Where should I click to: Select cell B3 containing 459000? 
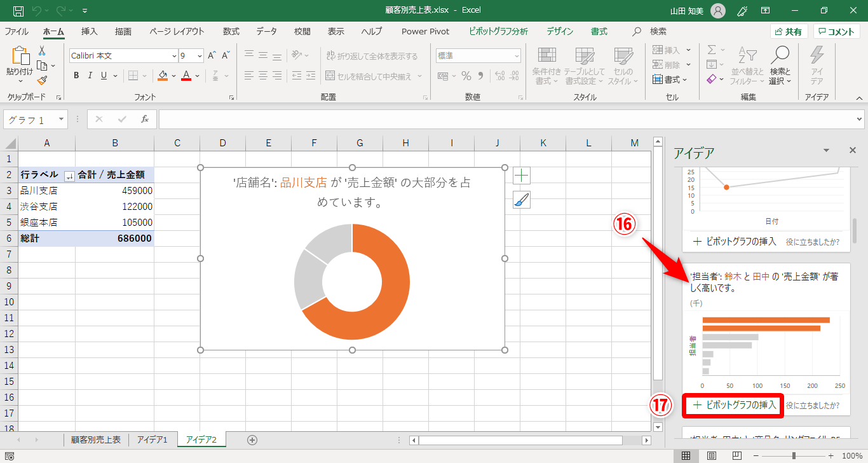[x=114, y=190]
